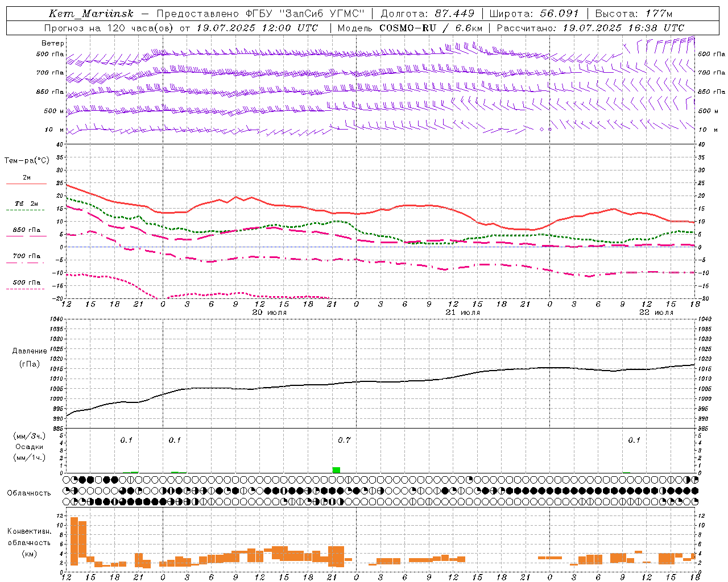Click the 'Облачность' cloudiness label
This screenshot has width=728, height=582.
click(x=29, y=493)
